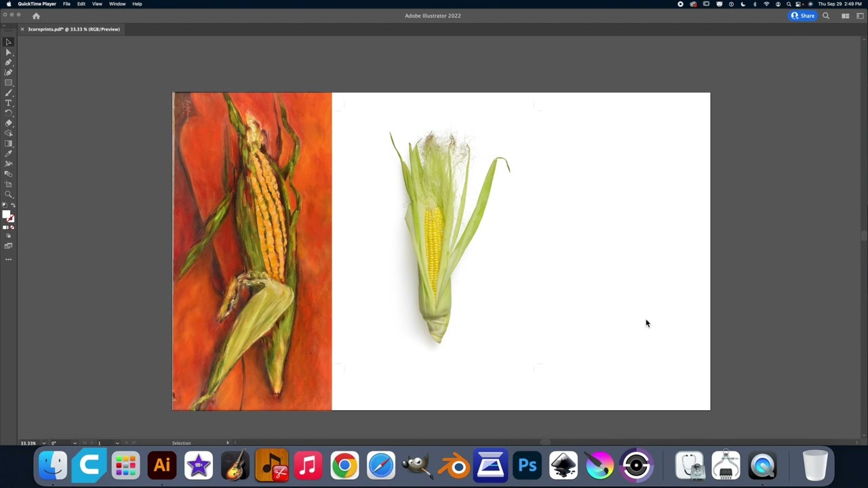The height and width of the screenshot is (488, 868).
Task: Select the 3cornprints.pdf document tab
Action: coord(73,29)
